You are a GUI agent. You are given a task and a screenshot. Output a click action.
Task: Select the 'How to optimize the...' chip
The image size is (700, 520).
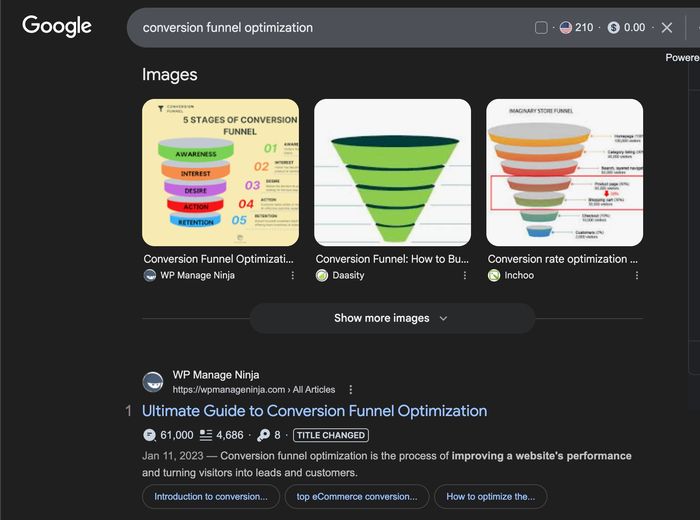491,496
